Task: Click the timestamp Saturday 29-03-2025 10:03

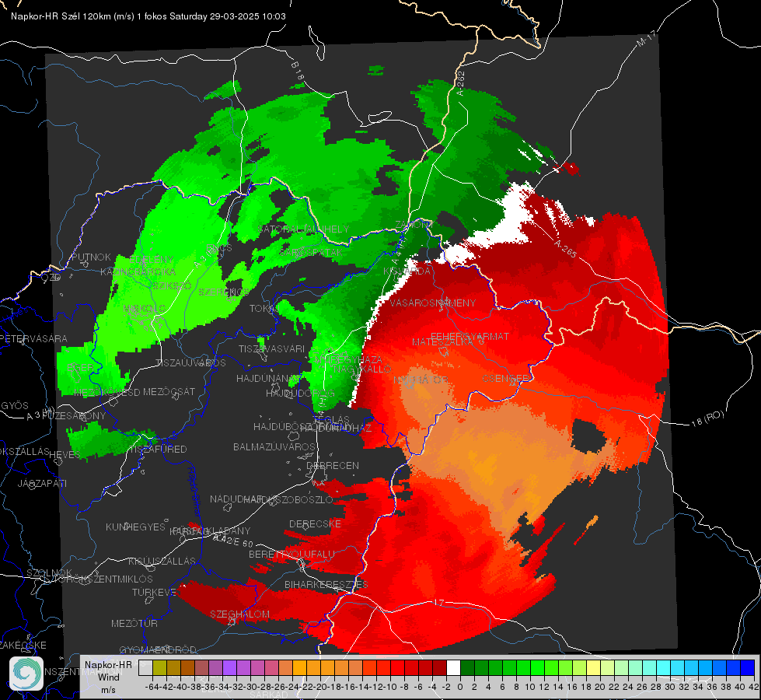Action: coord(228,16)
